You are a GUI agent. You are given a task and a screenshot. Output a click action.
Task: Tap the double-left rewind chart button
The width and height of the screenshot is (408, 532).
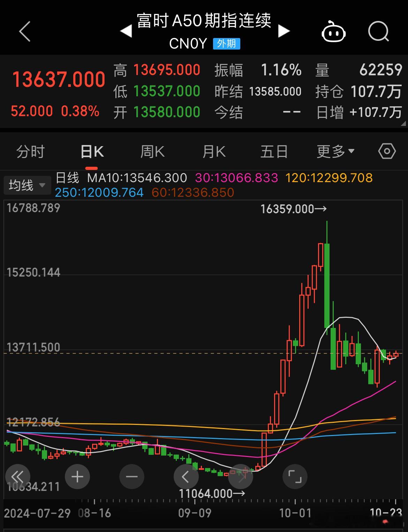[x=18, y=477]
